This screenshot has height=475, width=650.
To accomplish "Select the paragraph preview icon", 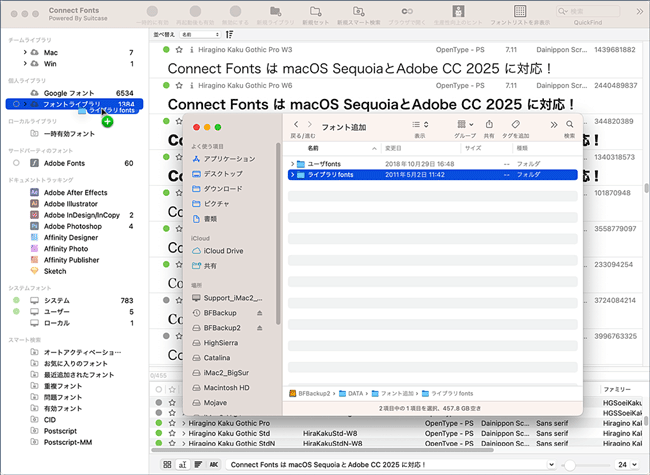I will point(198,465).
